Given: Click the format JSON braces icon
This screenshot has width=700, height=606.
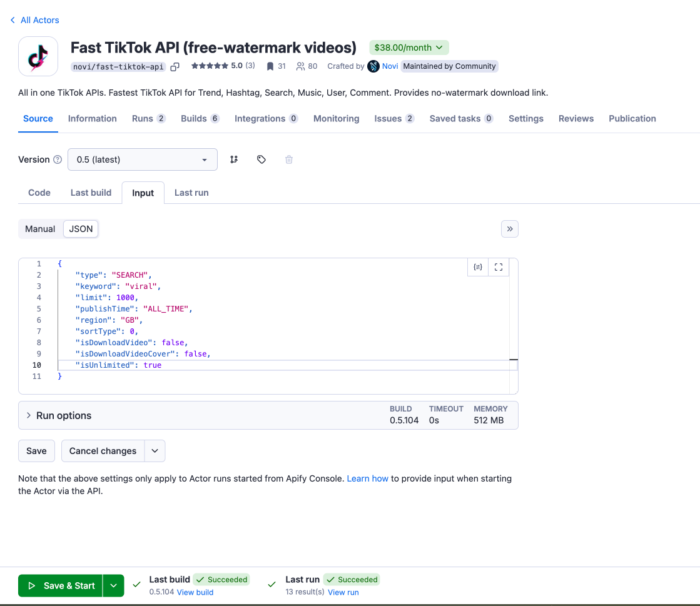Looking at the screenshot, I should point(478,267).
